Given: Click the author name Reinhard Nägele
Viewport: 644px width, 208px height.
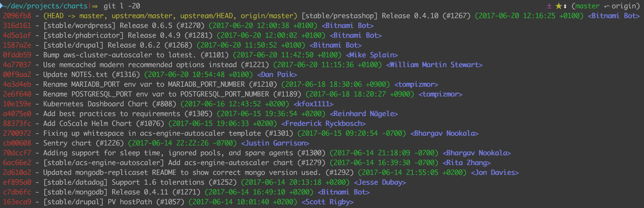Looking at the screenshot, I should [x=364, y=114].
